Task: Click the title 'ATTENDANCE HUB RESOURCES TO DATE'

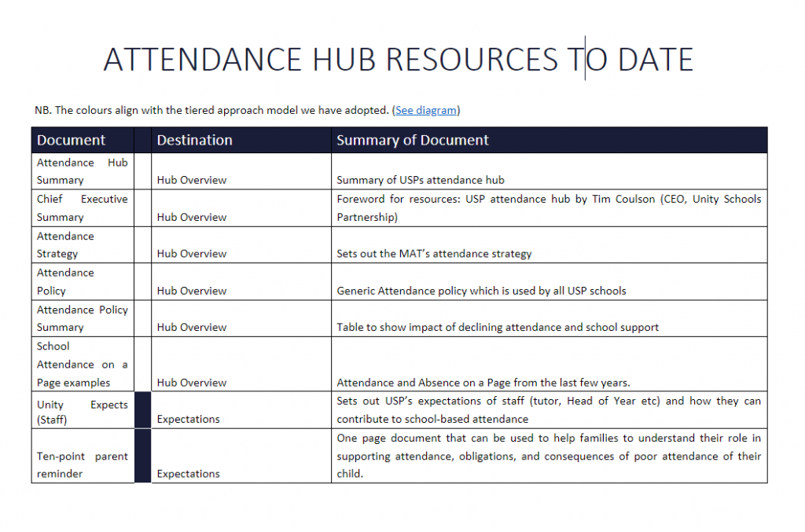Action: pyautogui.click(x=399, y=60)
